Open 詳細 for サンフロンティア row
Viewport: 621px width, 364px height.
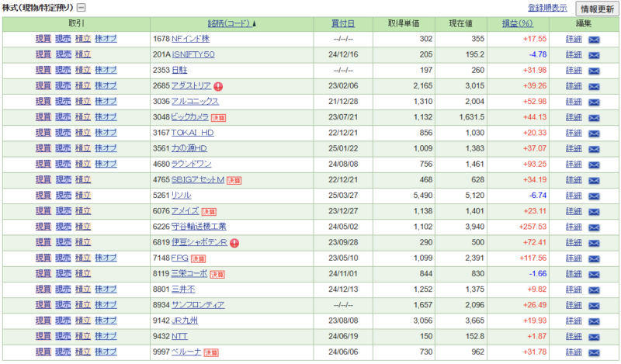click(x=574, y=305)
